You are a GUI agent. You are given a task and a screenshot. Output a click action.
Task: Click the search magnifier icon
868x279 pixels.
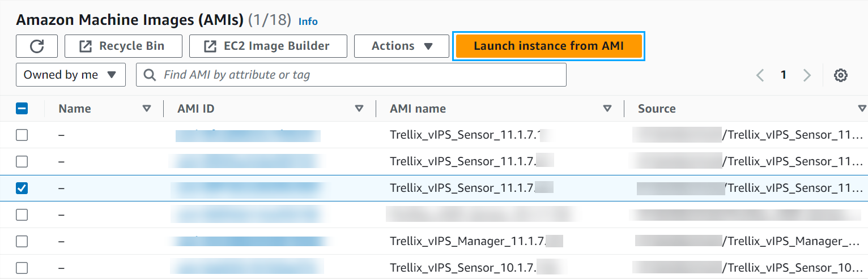[150, 75]
